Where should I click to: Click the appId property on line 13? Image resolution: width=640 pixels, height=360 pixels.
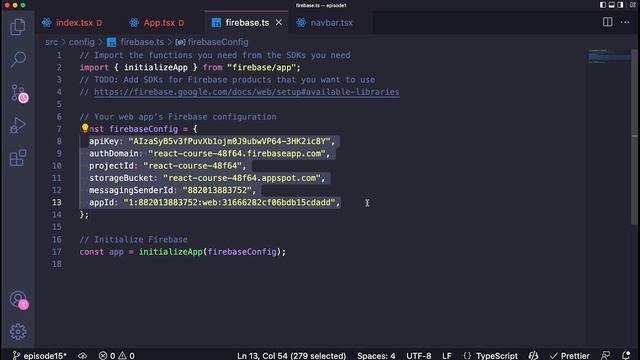click(x=101, y=202)
